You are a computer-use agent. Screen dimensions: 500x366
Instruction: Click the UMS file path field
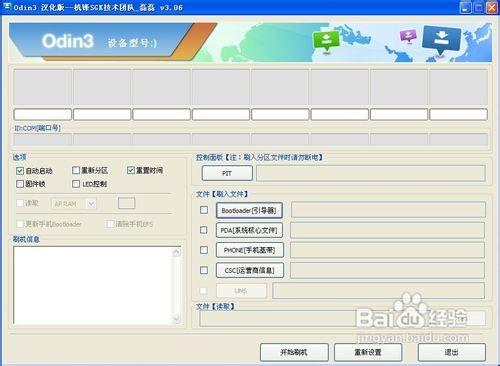379,291
